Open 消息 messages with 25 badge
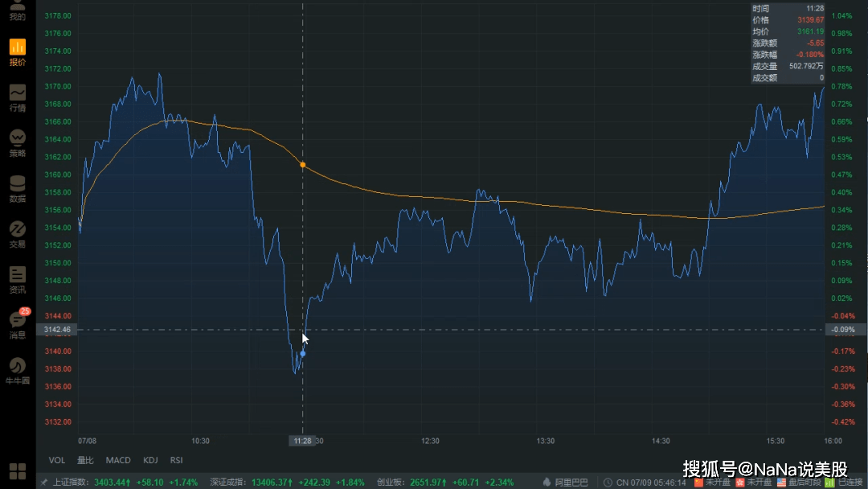 pos(17,324)
